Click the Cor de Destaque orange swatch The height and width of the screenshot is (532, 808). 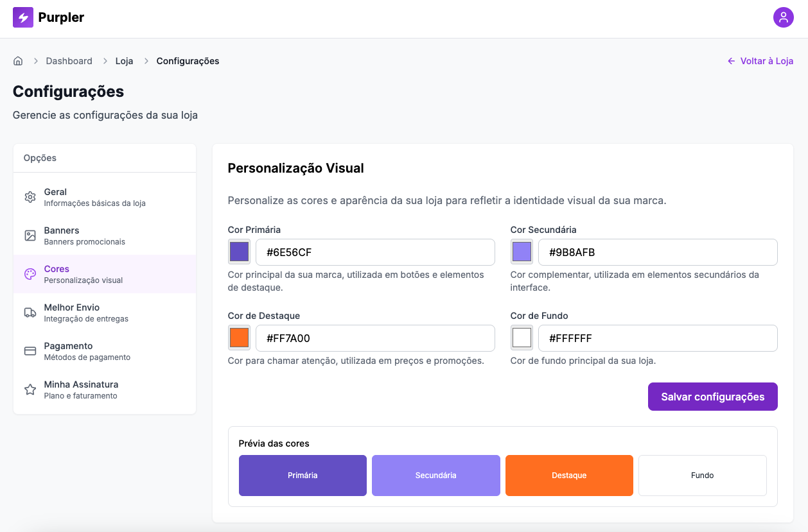(239, 338)
